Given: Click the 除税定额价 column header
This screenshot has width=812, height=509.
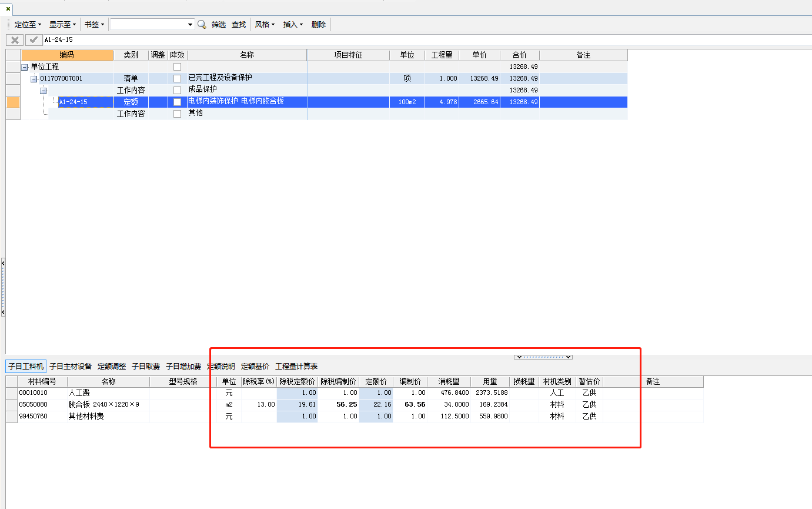Looking at the screenshot, I should pyautogui.click(x=297, y=382).
